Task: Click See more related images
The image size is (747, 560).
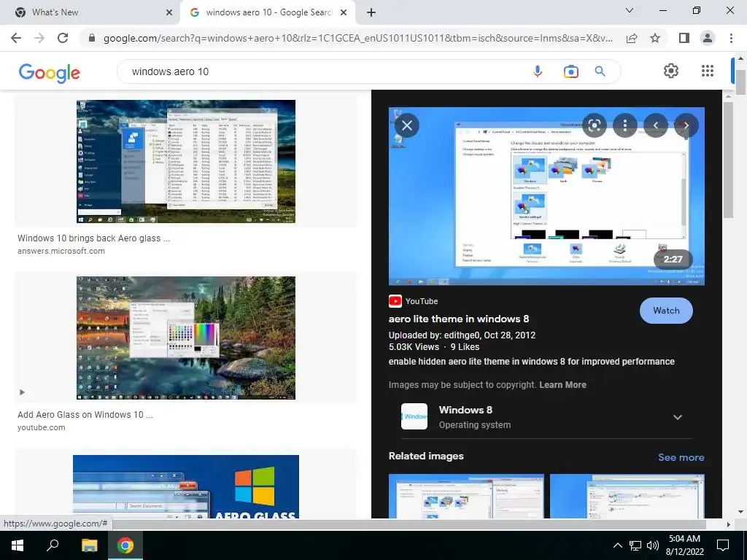Action: 681,457
